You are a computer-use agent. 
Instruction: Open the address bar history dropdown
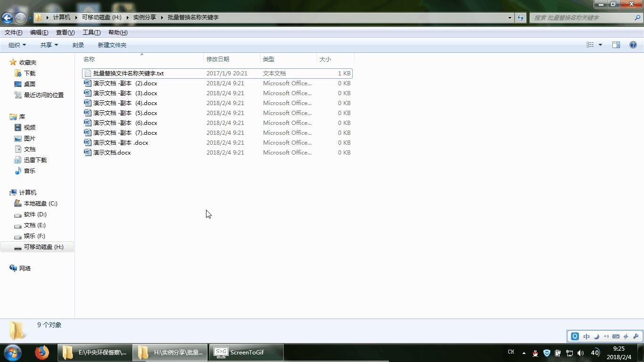tap(510, 17)
